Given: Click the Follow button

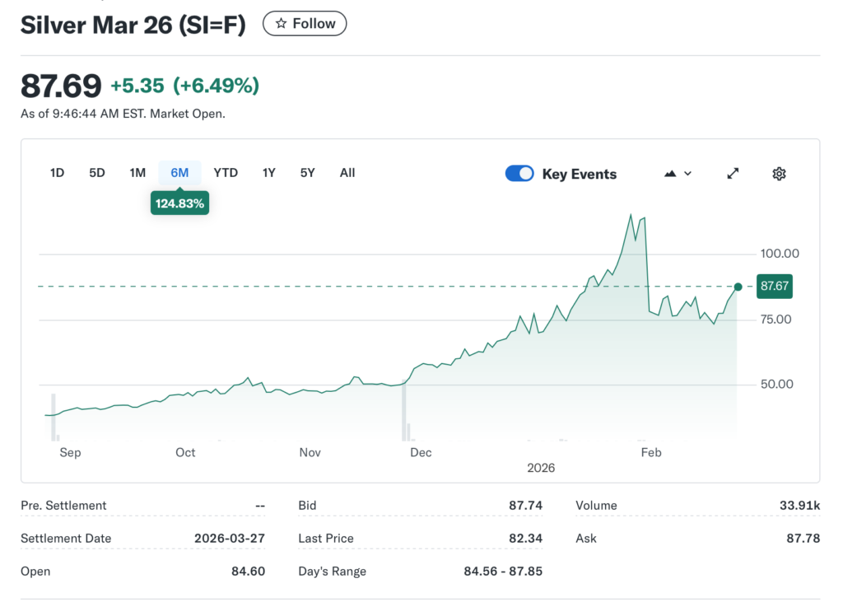Looking at the screenshot, I should pyautogui.click(x=305, y=23).
